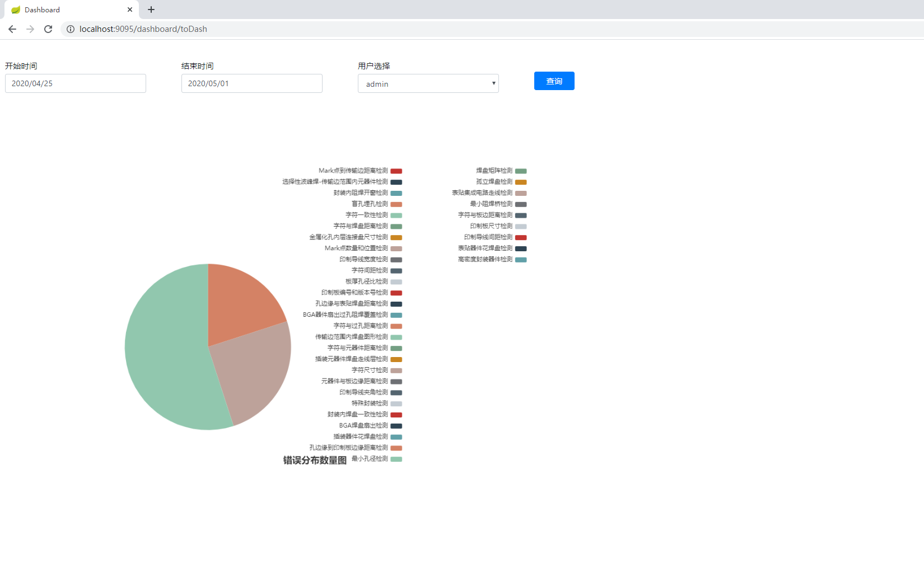This screenshot has width=924, height=582.
Task: Click the browser forward arrow icon
Action: click(x=30, y=29)
